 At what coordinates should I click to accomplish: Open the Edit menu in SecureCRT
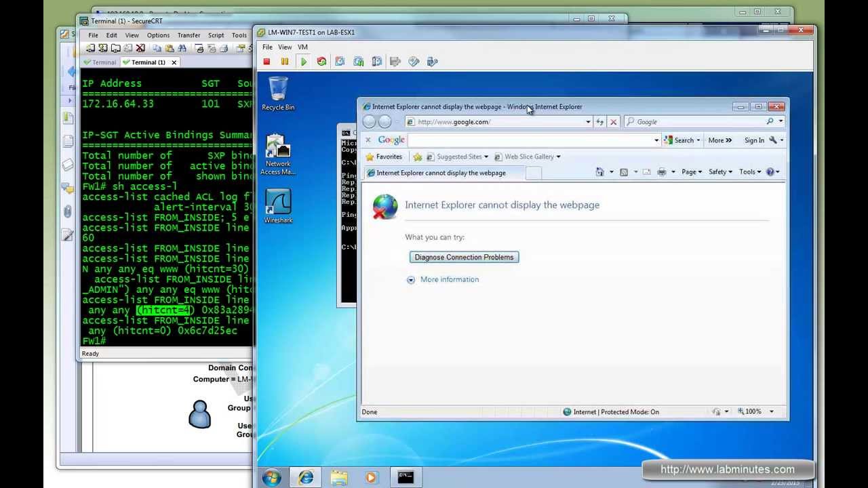[111, 35]
